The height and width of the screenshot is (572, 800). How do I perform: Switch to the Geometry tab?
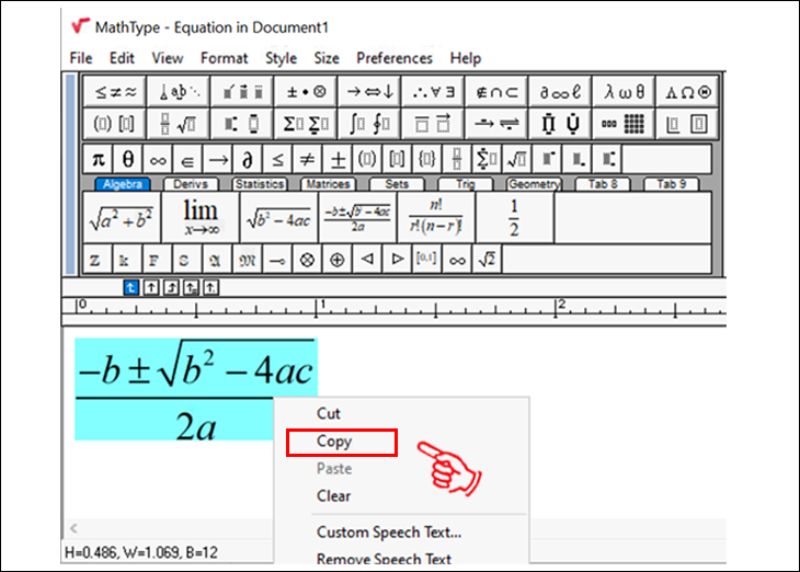pos(534,184)
